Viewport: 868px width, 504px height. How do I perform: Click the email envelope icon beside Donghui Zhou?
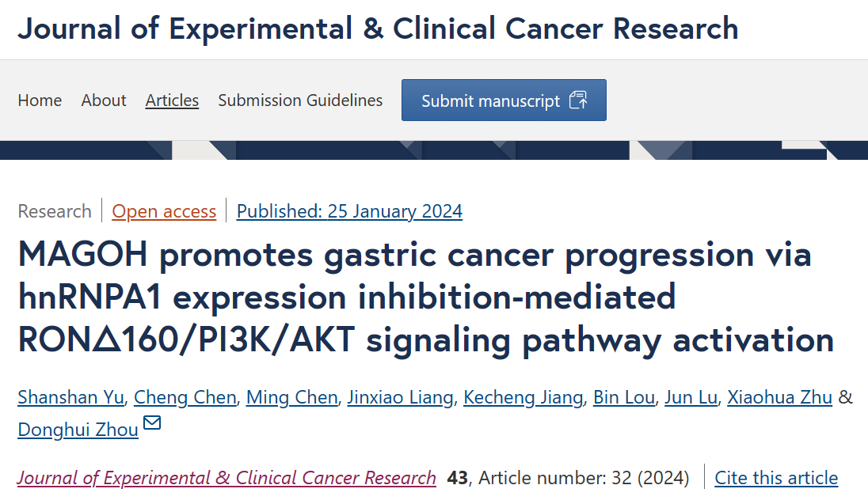pos(152,423)
